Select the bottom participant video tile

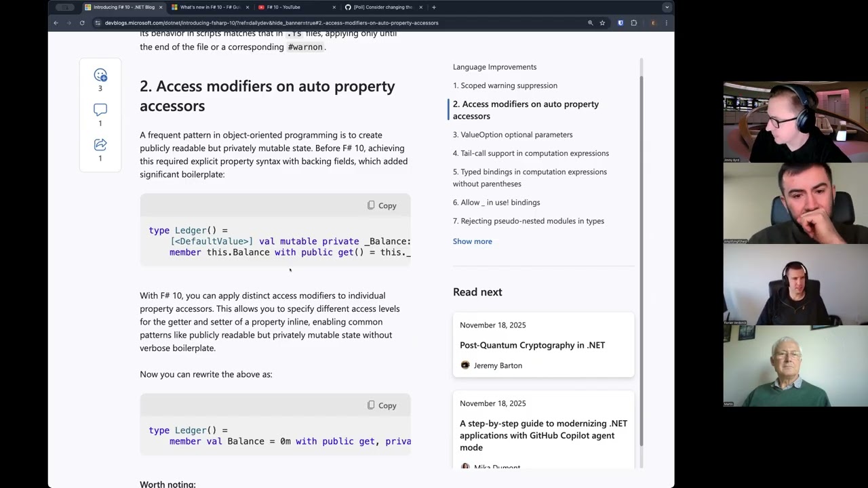coord(795,366)
